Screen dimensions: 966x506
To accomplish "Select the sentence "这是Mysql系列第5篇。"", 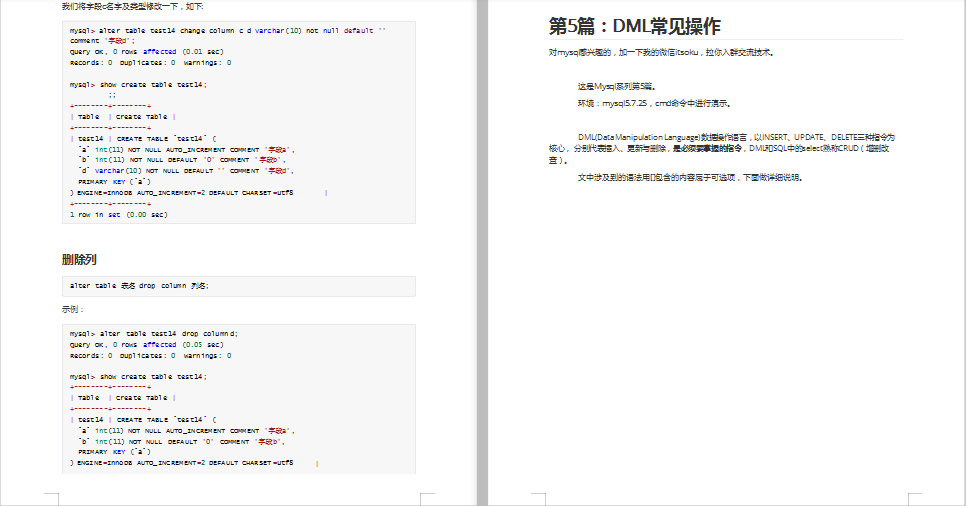I will coord(617,87).
